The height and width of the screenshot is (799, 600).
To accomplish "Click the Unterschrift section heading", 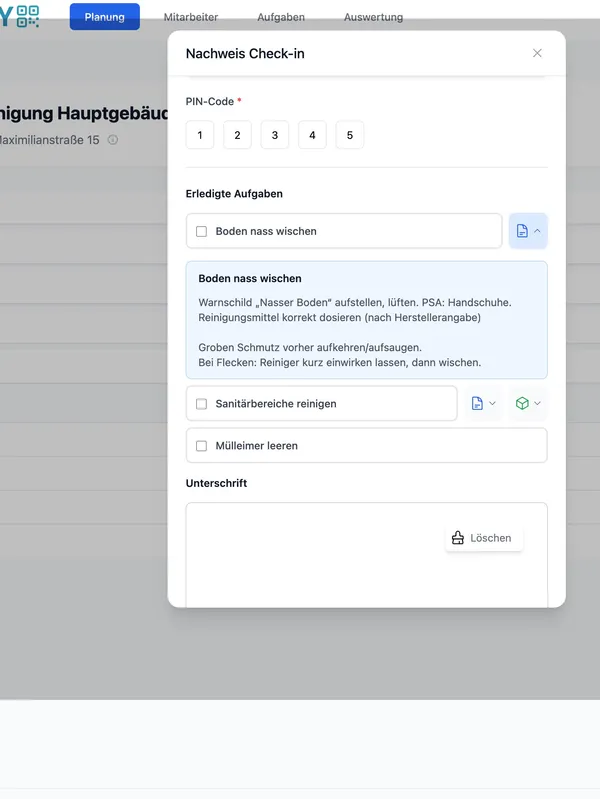I will 216,483.
